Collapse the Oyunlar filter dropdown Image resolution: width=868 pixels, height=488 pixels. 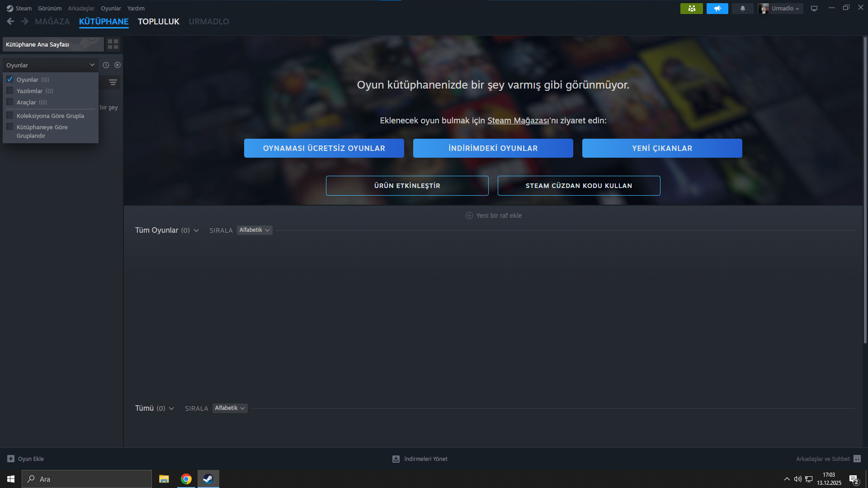click(x=51, y=65)
